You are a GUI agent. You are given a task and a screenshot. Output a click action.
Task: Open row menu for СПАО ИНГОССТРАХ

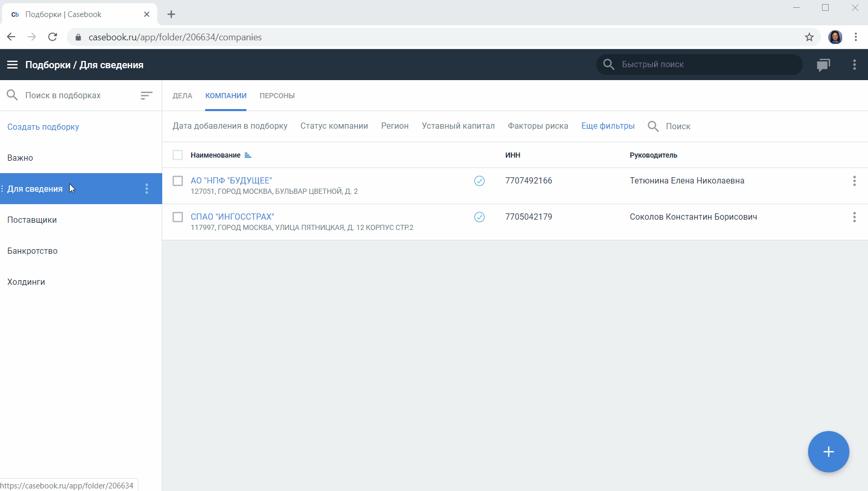coord(855,217)
